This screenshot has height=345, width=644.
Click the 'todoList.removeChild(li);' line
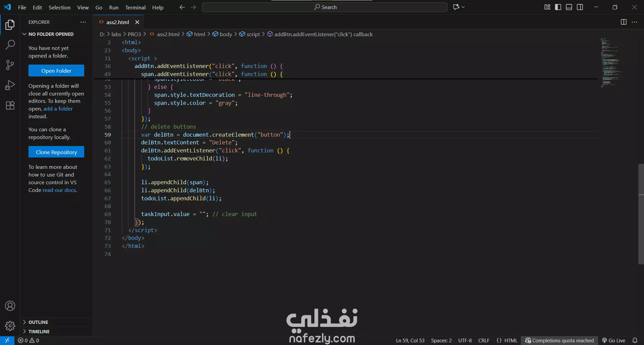tap(187, 158)
